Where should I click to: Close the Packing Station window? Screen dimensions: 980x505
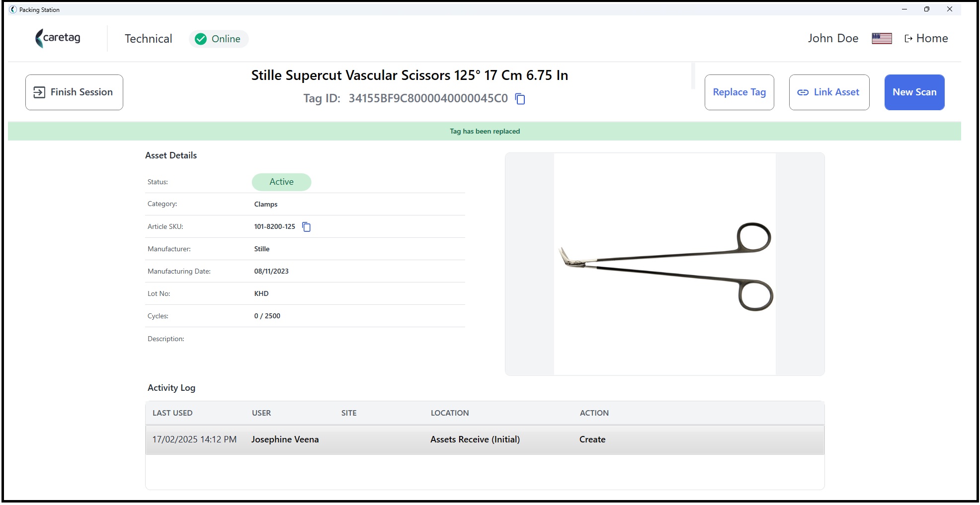tap(950, 9)
